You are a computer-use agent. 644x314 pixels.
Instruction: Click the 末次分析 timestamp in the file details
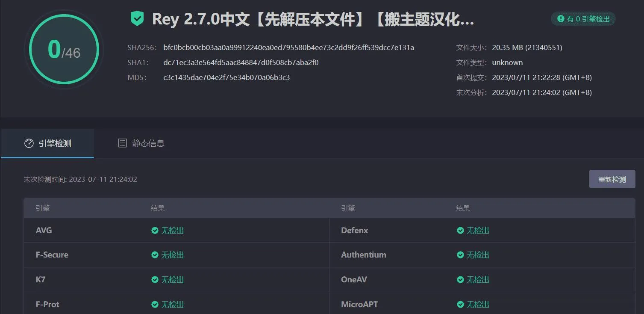(x=542, y=92)
